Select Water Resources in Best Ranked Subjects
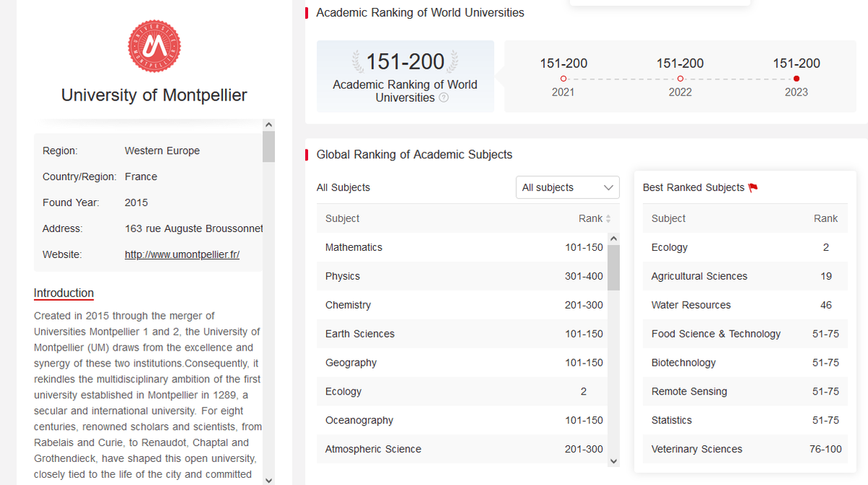This screenshot has width=868, height=485. point(745,305)
